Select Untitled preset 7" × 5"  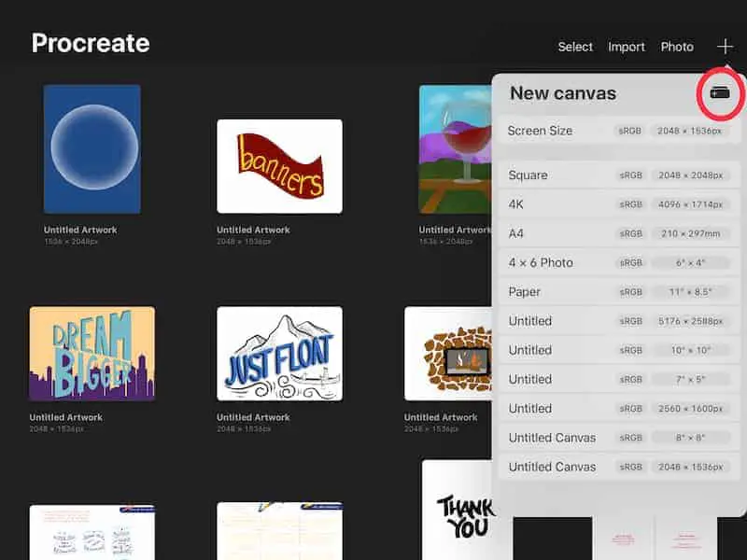coord(619,379)
